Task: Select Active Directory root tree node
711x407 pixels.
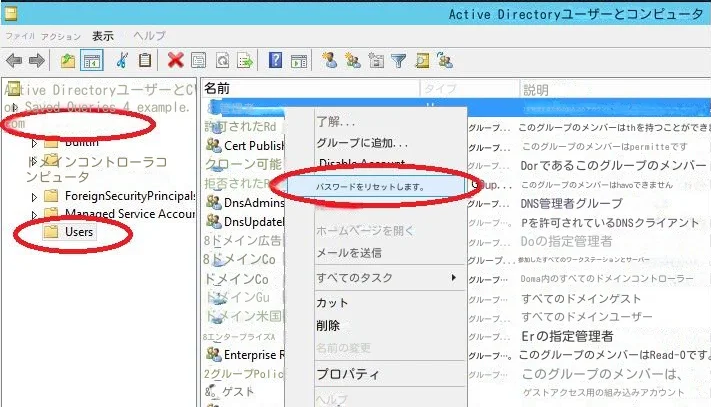Action: [x=100, y=89]
